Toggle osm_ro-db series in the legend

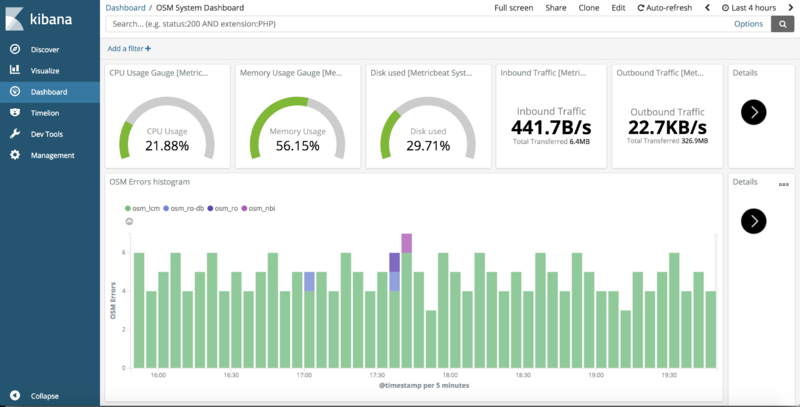[183, 207]
